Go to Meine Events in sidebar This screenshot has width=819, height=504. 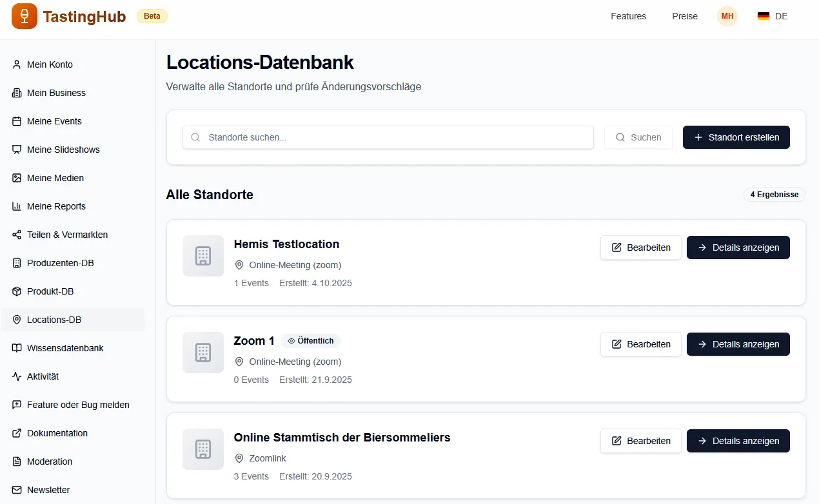tap(54, 121)
